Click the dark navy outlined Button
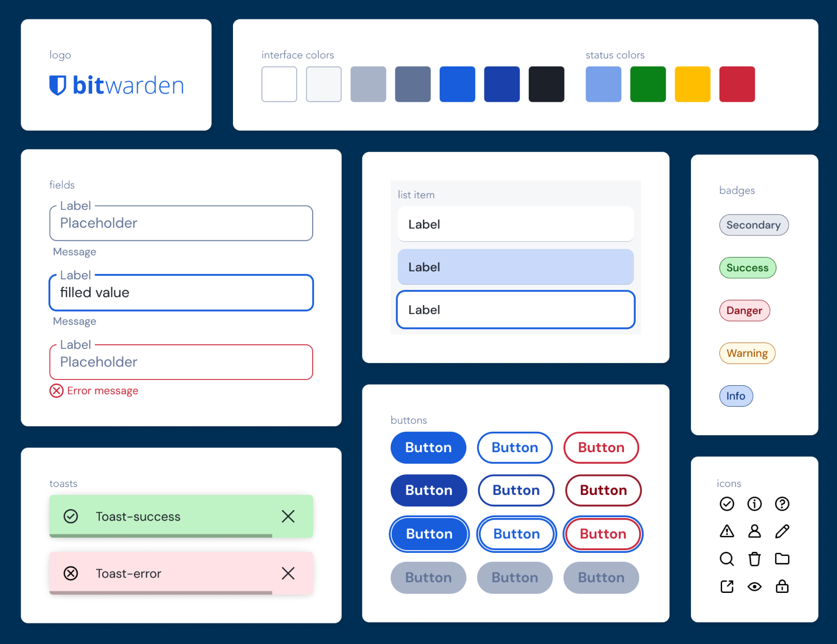The image size is (837, 644). tap(516, 490)
